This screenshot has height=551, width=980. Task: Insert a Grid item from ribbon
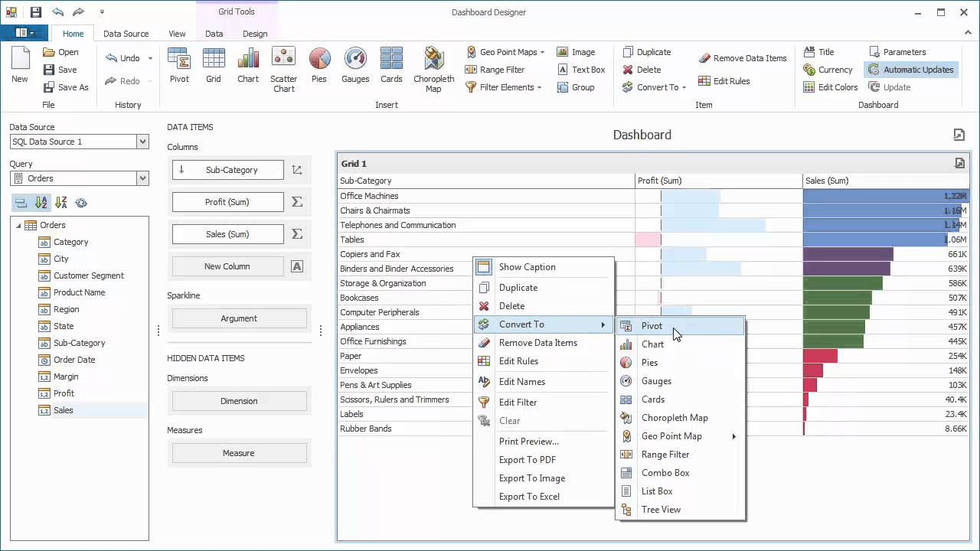[x=214, y=66]
